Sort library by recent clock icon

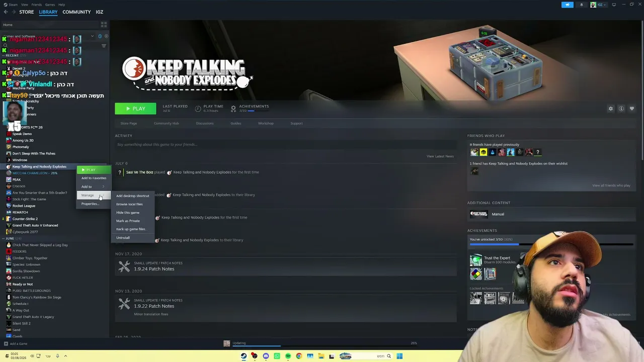100,36
